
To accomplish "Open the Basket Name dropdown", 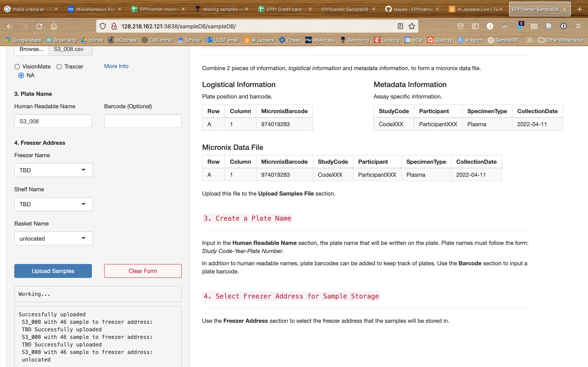I will click(x=53, y=238).
